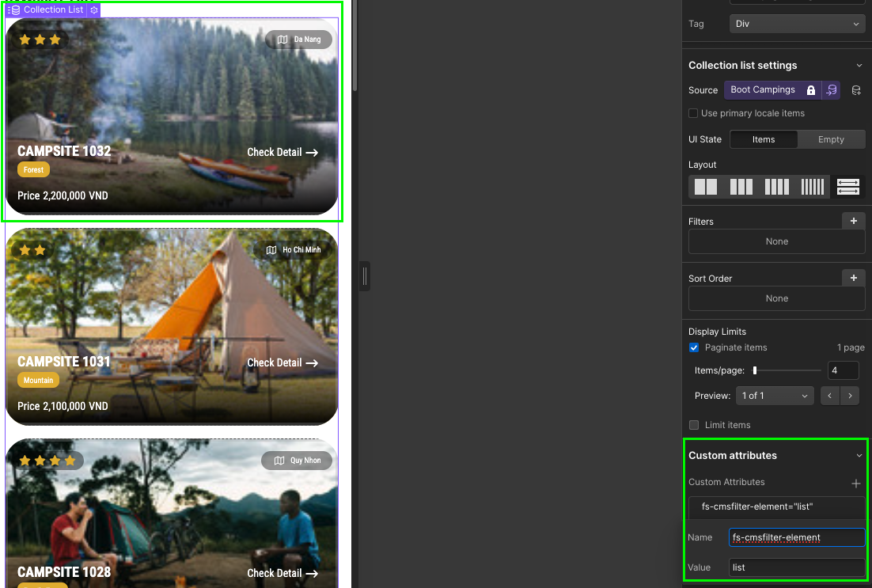Click the Da Nang map icon
Screen dimensions: 872x588
pyautogui.click(x=282, y=40)
